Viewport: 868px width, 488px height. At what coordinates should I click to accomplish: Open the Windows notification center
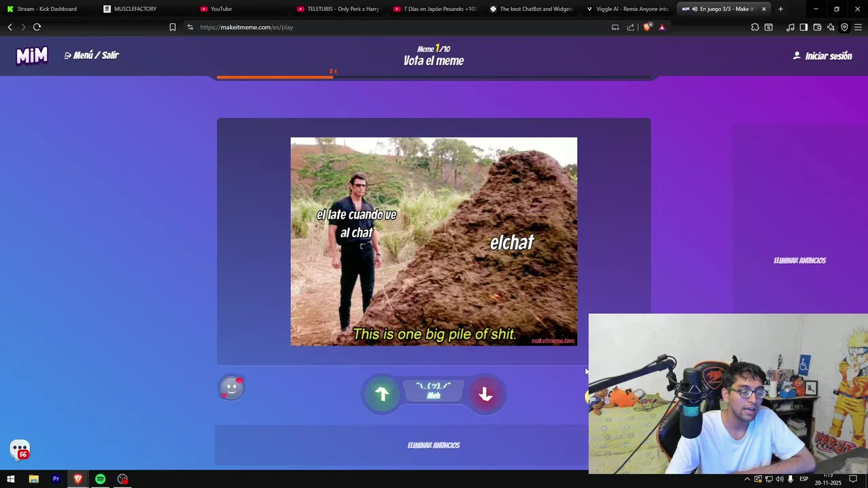click(x=853, y=479)
